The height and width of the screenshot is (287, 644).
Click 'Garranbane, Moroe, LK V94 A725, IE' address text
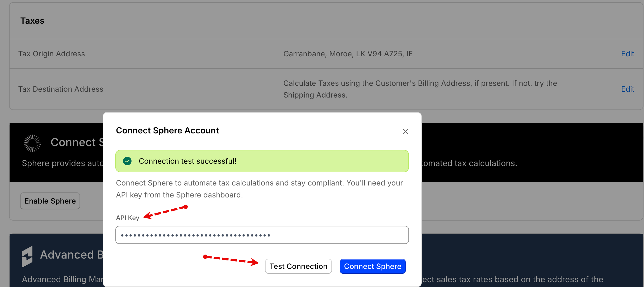348,54
